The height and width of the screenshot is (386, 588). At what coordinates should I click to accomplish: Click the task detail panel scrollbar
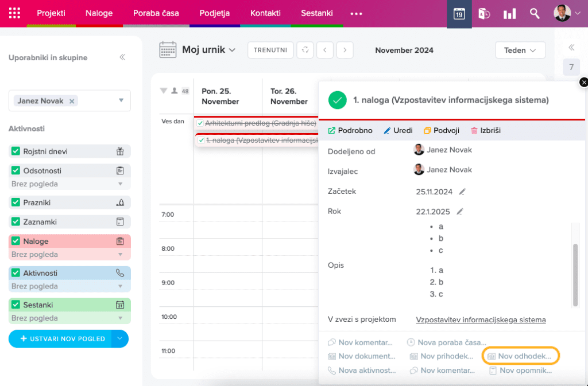[x=575, y=274]
